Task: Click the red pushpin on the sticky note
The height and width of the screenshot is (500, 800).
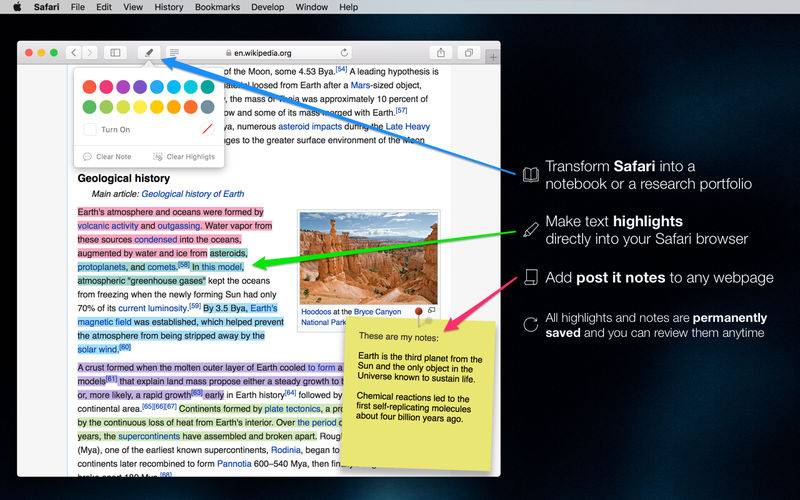Action: [418, 311]
